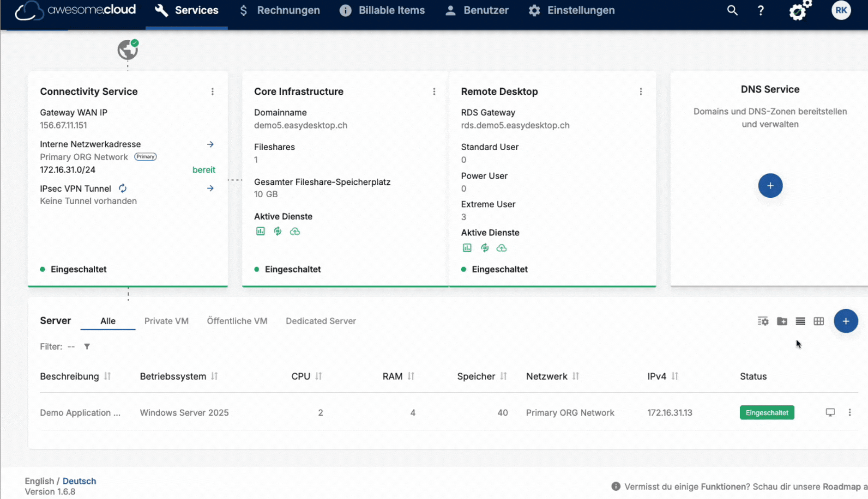Open the animated gears admin icon
868x499 pixels.
(800, 10)
